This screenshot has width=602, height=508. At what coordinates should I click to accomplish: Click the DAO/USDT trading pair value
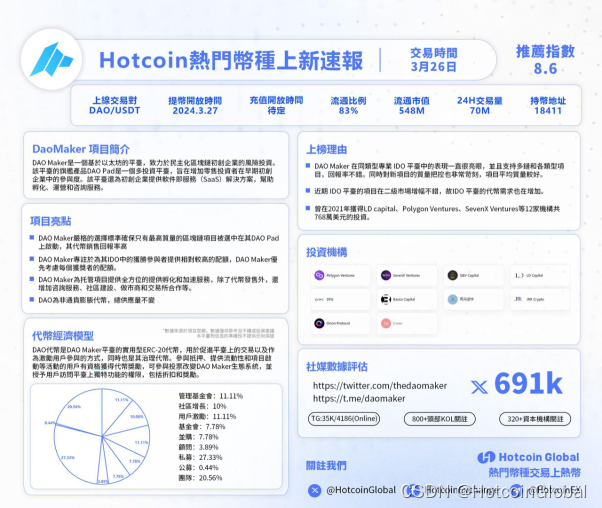pos(114,111)
